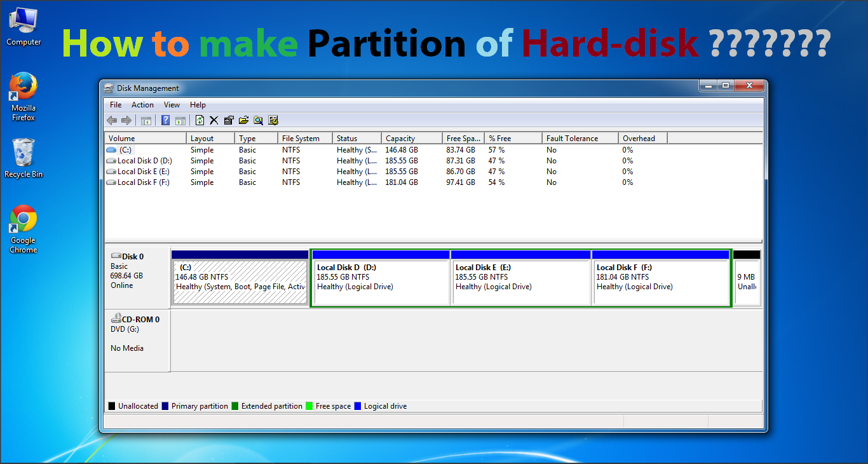Toggle the Show/Hide Console Tree icon
Image resolution: width=868 pixels, height=464 pixels.
pos(146,120)
